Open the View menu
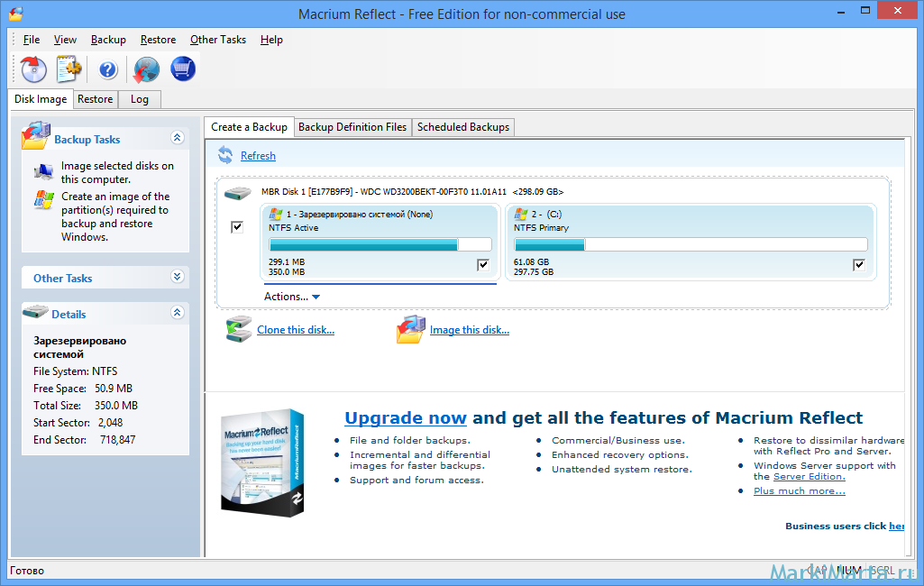Viewport: 924px width, 586px height. 65,40
